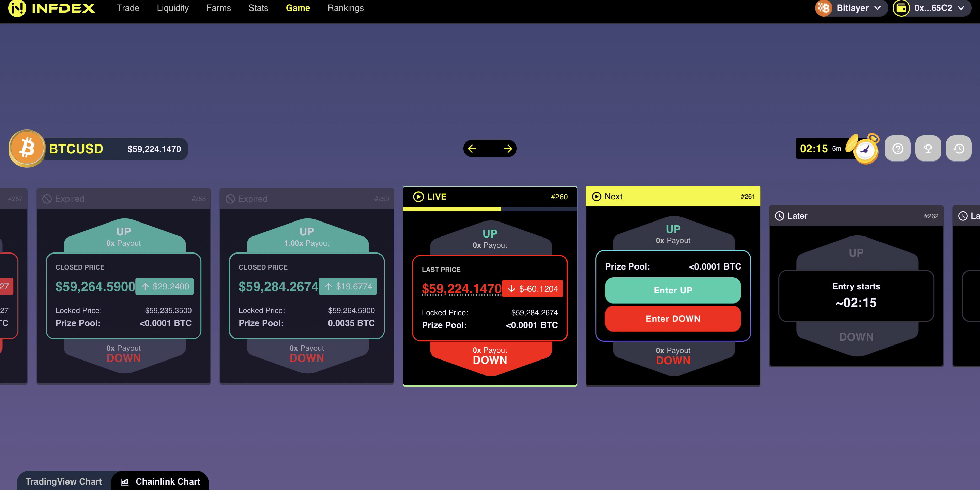The height and width of the screenshot is (490, 980).
Task: Click the Later clock icon on round #262
Action: click(780, 216)
